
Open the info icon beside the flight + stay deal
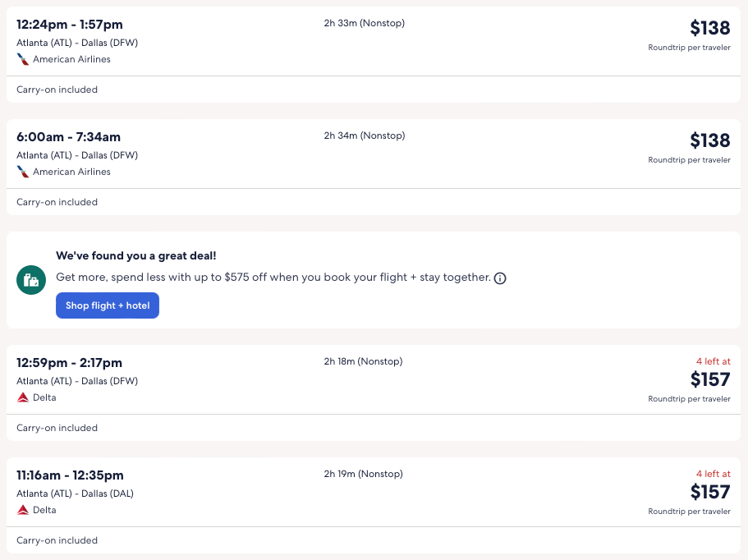click(x=500, y=278)
